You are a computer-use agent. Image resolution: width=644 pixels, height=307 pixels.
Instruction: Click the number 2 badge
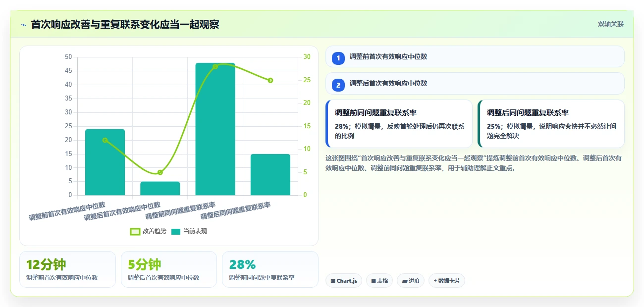[338, 85]
